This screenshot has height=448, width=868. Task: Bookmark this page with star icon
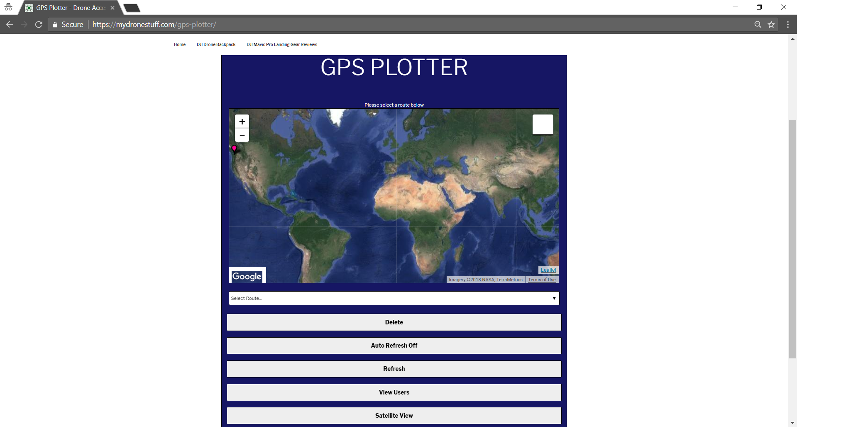point(771,24)
